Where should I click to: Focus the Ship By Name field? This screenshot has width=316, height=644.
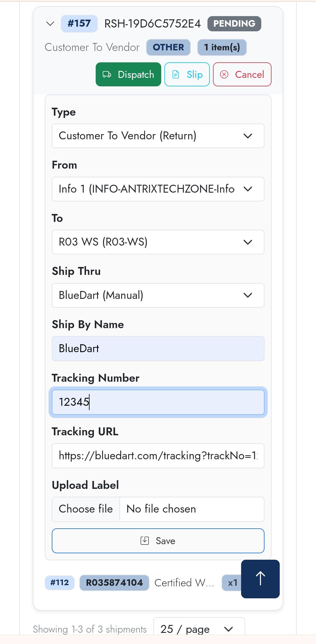tap(158, 349)
